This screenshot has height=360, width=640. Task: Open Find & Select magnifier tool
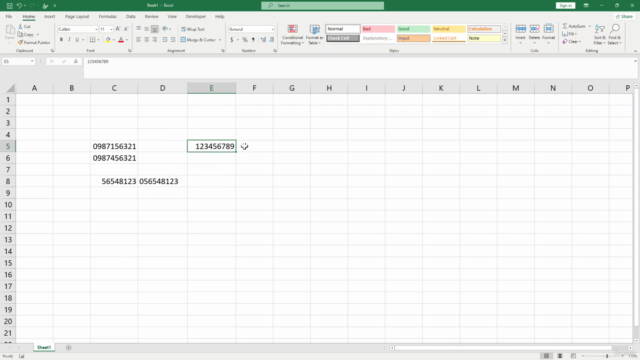point(615,34)
